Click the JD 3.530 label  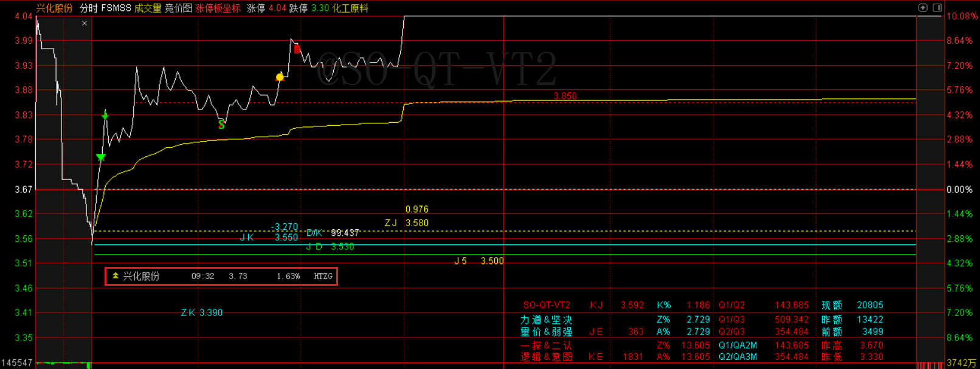(x=330, y=246)
